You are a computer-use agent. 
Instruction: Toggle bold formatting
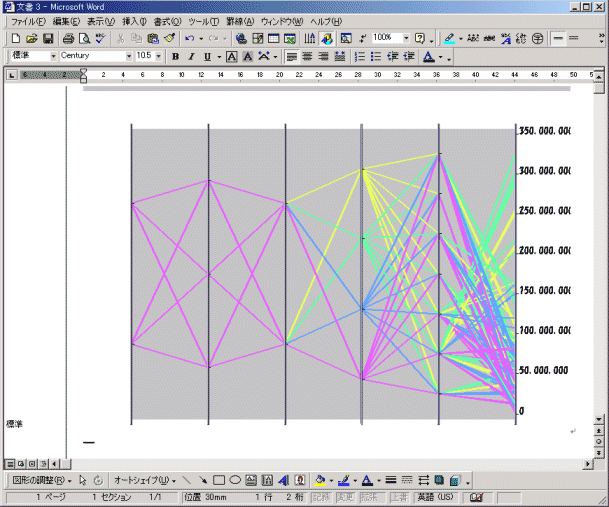tap(176, 57)
